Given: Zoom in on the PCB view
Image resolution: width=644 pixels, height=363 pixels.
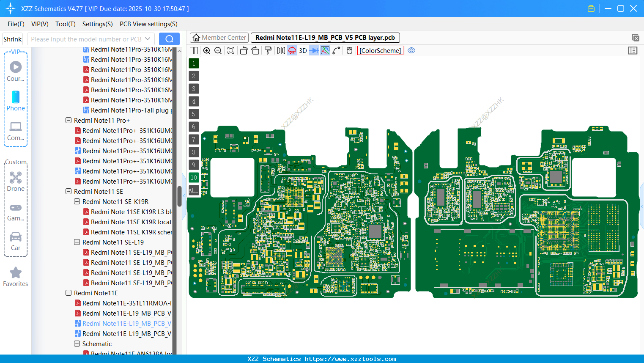Looking at the screenshot, I should (x=207, y=50).
